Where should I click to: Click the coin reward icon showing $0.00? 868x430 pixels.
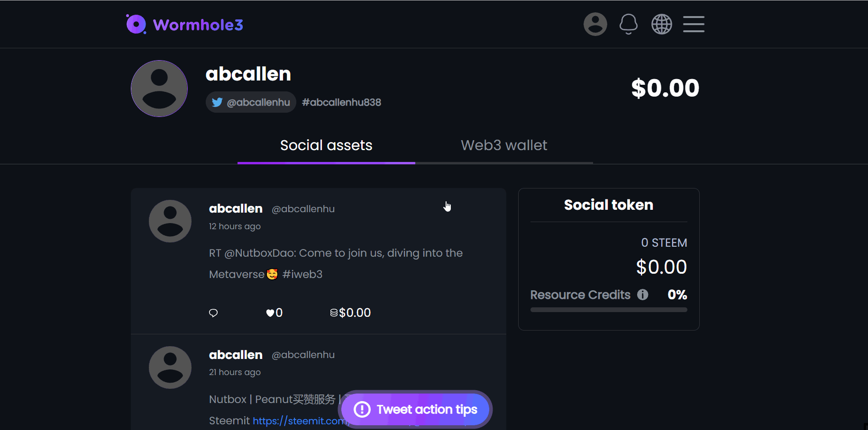coord(334,313)
